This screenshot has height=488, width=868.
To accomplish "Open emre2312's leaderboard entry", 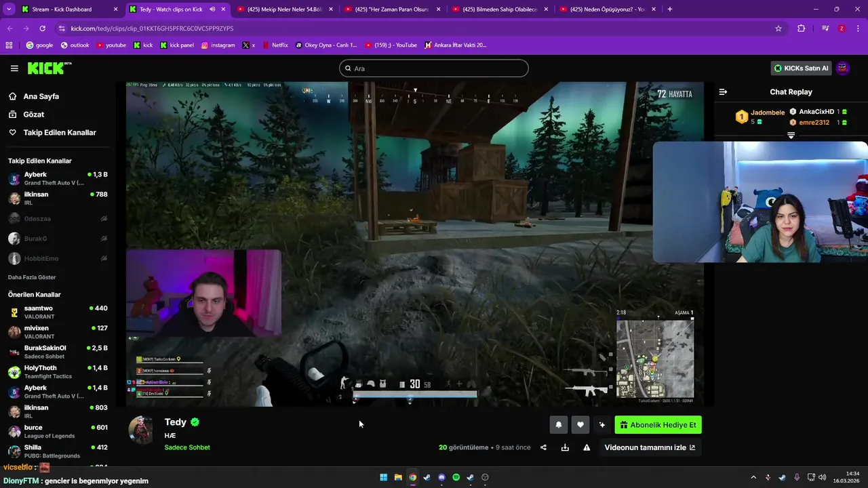I will pyautogui.click(x=818, y=123).
